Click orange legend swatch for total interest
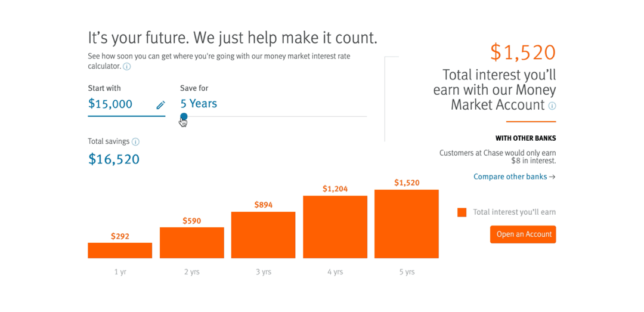 point(462,212)
